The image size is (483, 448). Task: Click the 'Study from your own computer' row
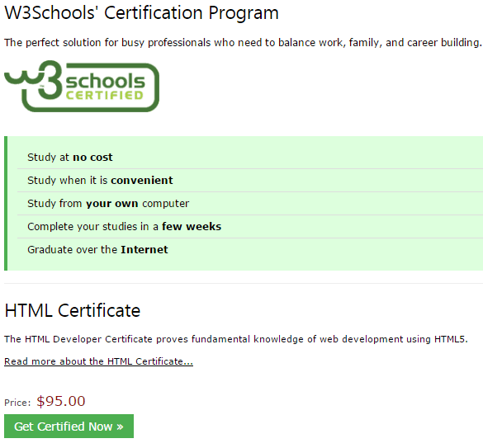250,204
